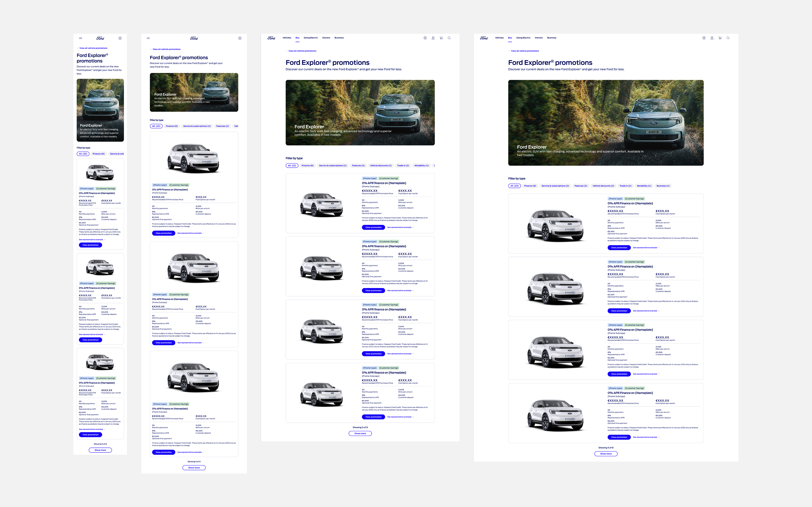Open hamburger menu in leftmost mobile layout
Viewport: 812px width, 507px height.
81,38
